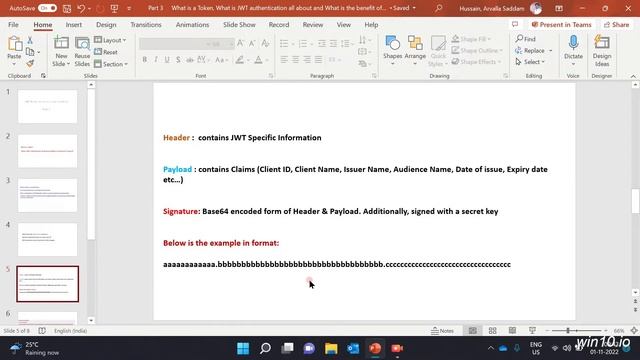
Task: Toggle text Shadow formatting
Action: click(178, 60)
